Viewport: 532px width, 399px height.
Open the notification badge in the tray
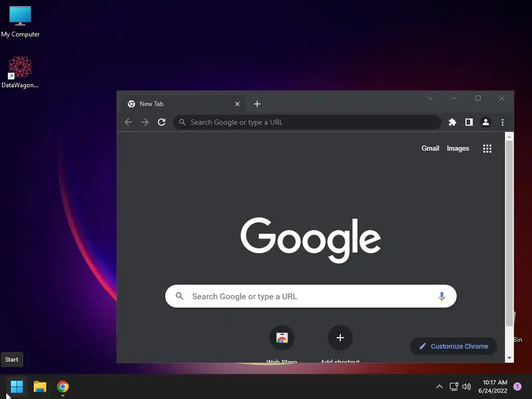click(x=517, y=387)
